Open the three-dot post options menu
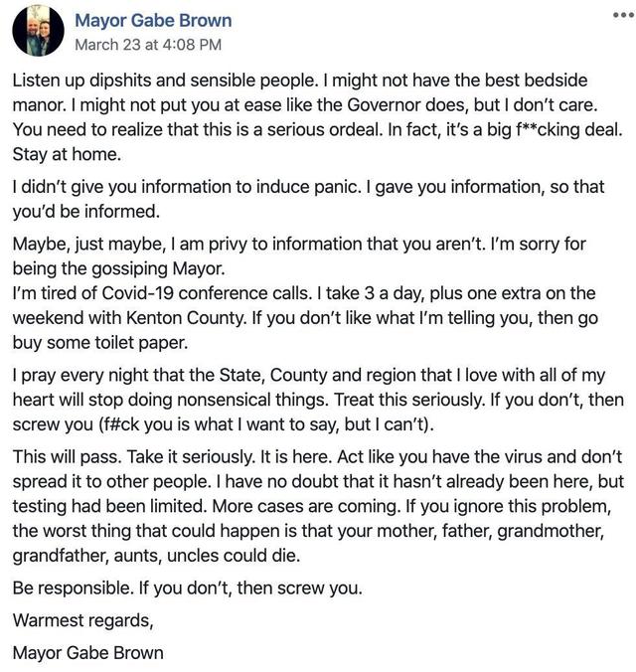The height and width of the screenshot is (672, 636). tap(616, 19)
